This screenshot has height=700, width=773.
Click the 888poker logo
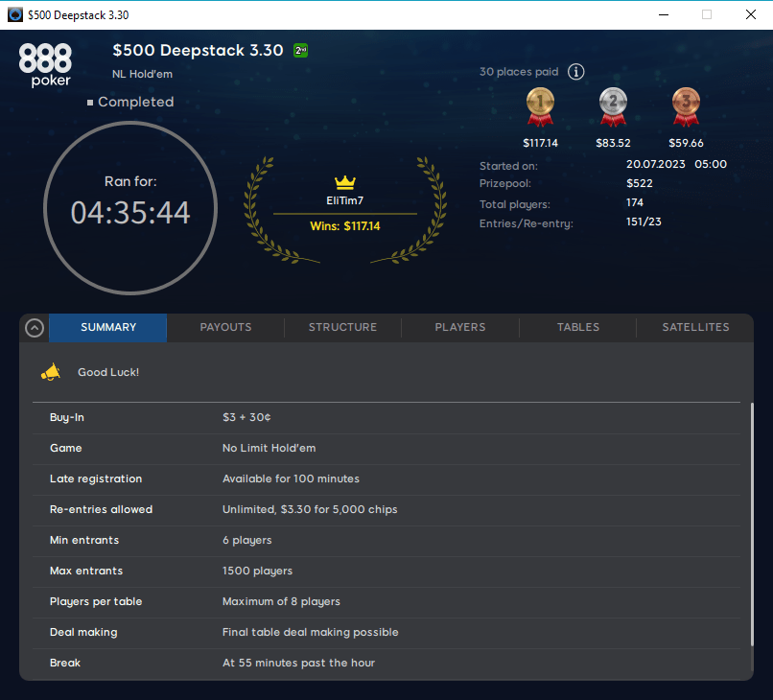45,65
